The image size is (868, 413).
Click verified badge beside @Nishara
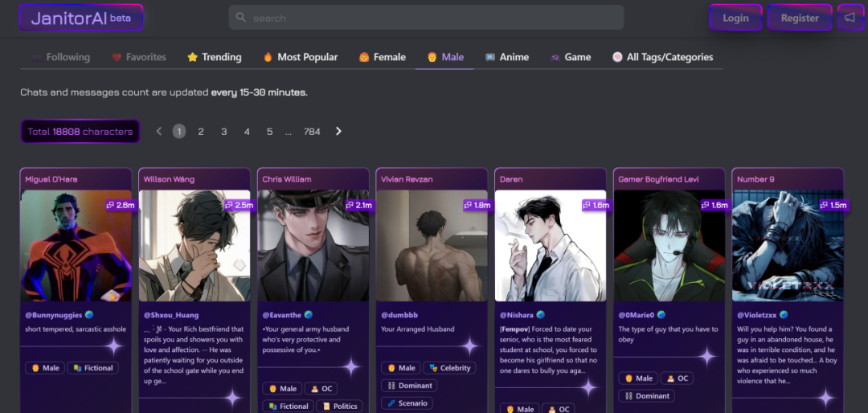(541, 315)
